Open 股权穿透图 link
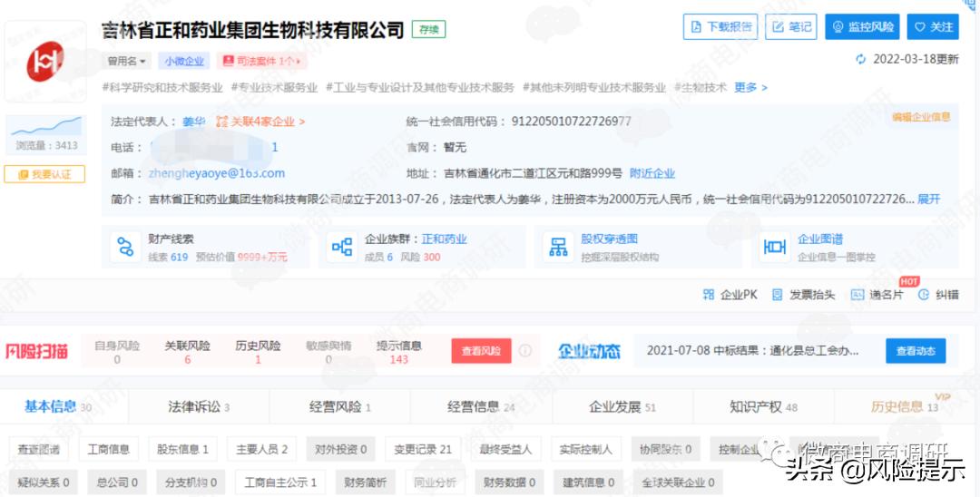The width and height of the screenshot is (980, 497). [610, 239]
